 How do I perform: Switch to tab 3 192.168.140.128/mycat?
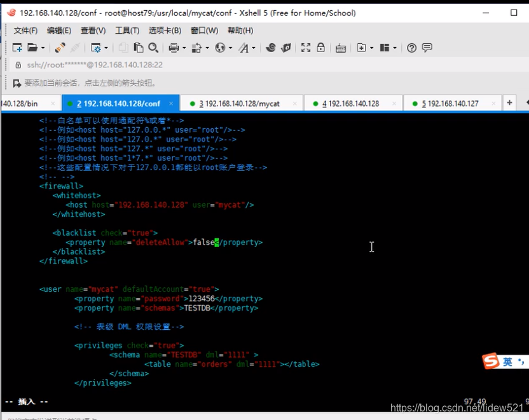pyautogui.click(x=241, y=104)
